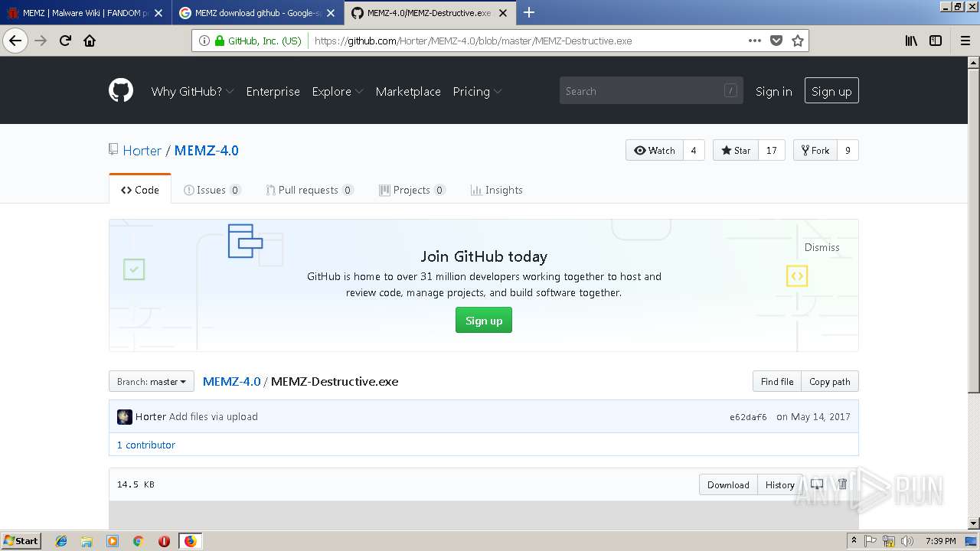Open Firefox Library icon
The width and height of the screenshot is (980, 551).
coord(911,41)
